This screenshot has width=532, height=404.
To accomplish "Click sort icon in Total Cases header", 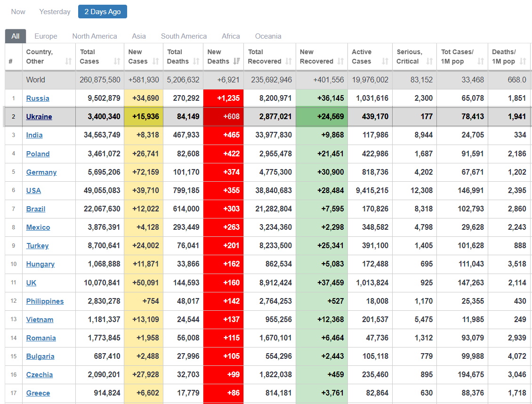I will pyautogui.click(x=117, y=61).
